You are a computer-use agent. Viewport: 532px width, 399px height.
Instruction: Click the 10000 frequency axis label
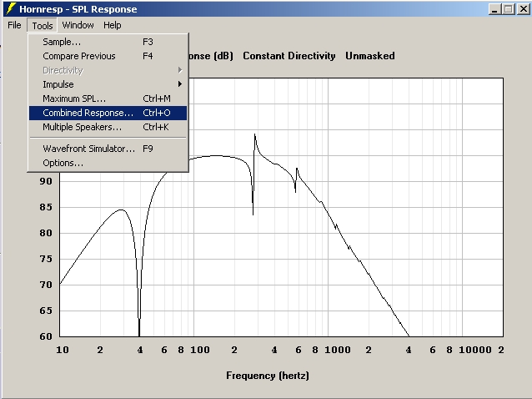click(x=475, y=350)
